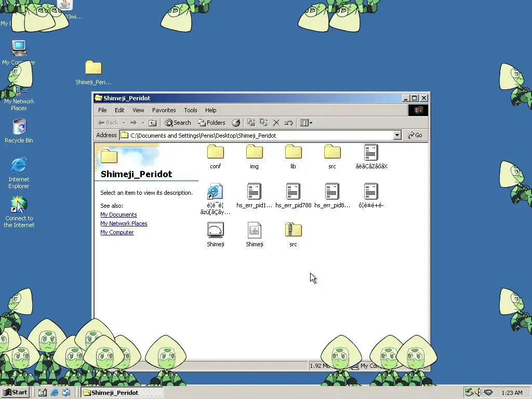
Task: Click the Start button
Action: (x=15, y=393)
